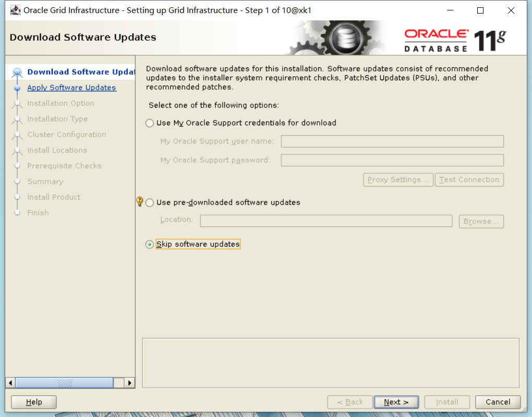Click the Download Software Updates page heading

pyautogui.click(x=83, y=37)
